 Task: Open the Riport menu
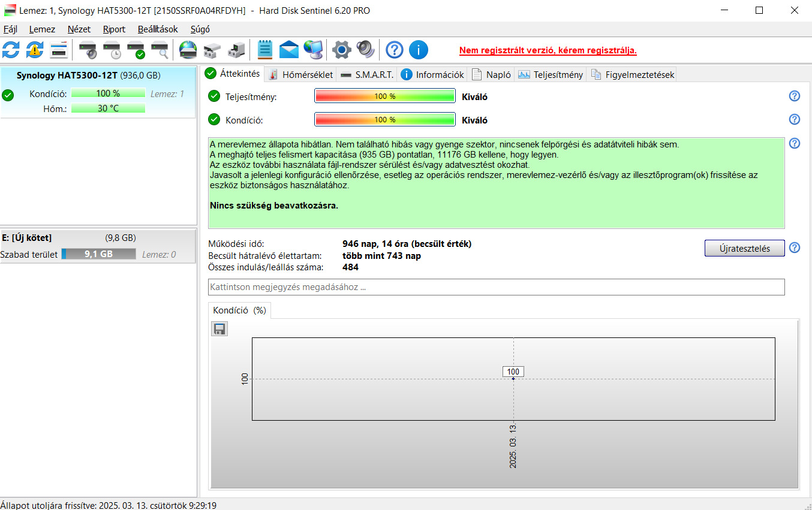(115, 29)
